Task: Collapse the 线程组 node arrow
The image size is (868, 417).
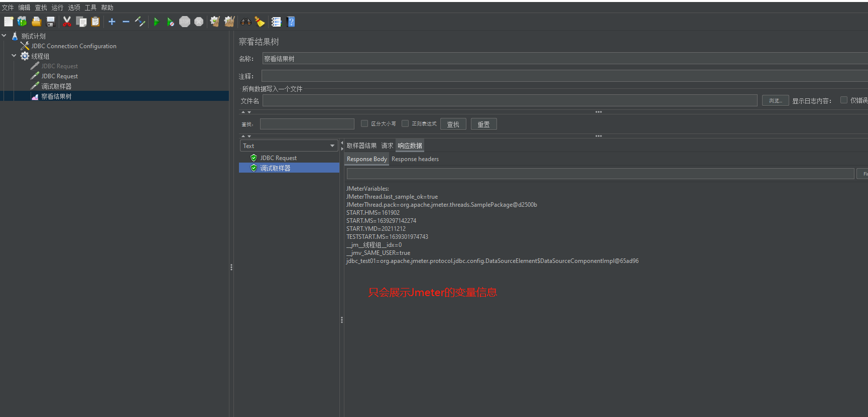Action: point(14,56)
